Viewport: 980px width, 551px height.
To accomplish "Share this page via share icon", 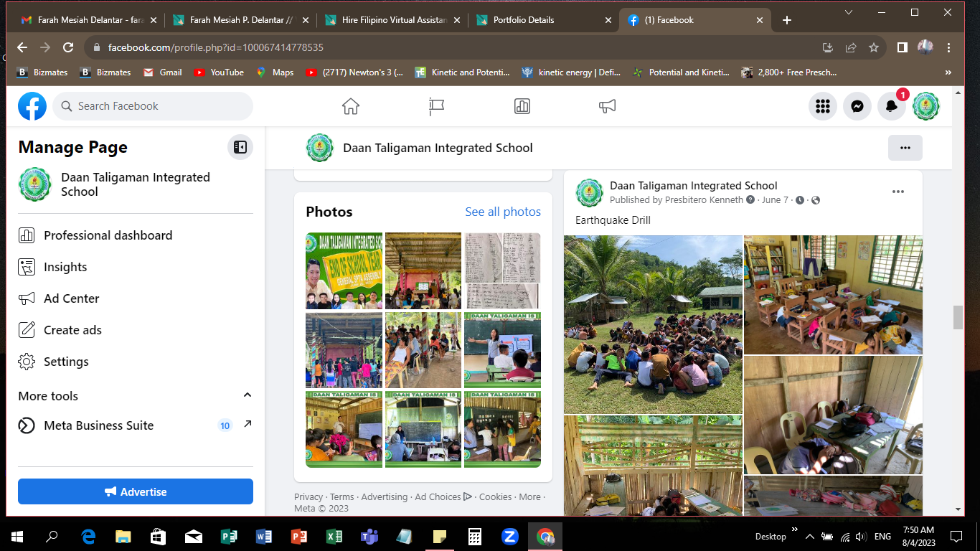I will (x=851, y=47).
